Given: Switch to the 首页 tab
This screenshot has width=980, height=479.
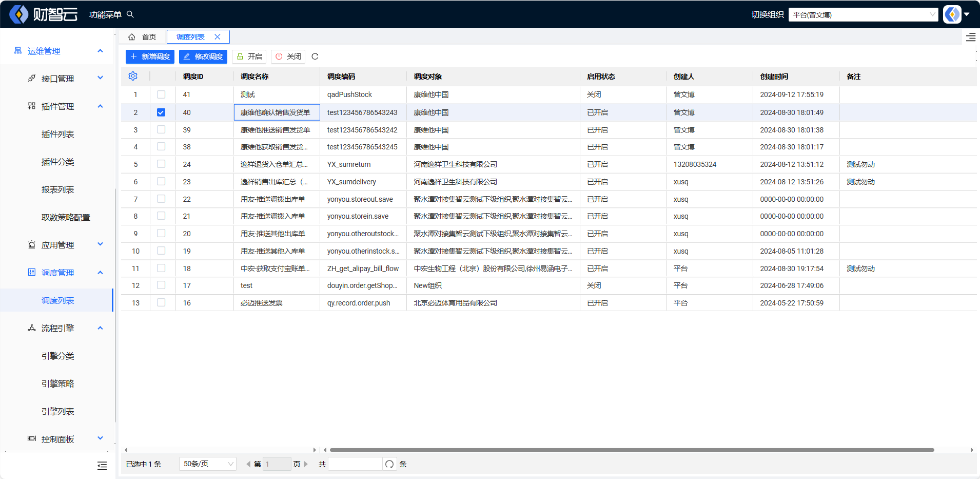Looking at the screenshot, I should pyautogui.click(x=143, y=37).
